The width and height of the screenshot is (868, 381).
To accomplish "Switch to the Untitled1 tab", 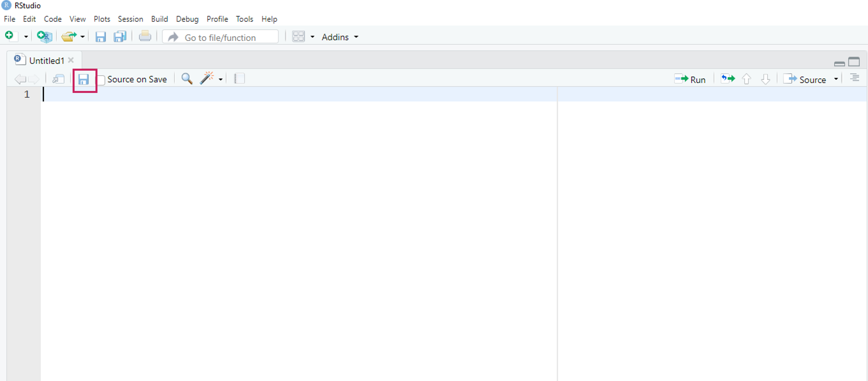I will coord(46,61).
